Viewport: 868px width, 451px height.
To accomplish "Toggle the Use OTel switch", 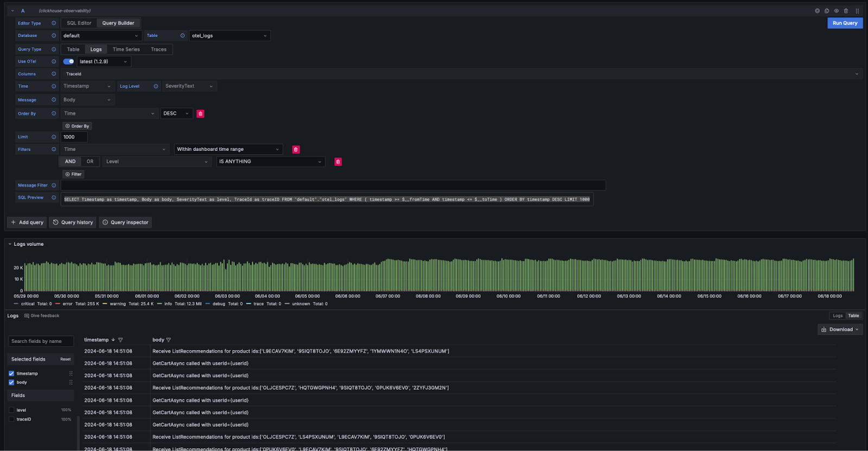I will click(x=68, y=62).
